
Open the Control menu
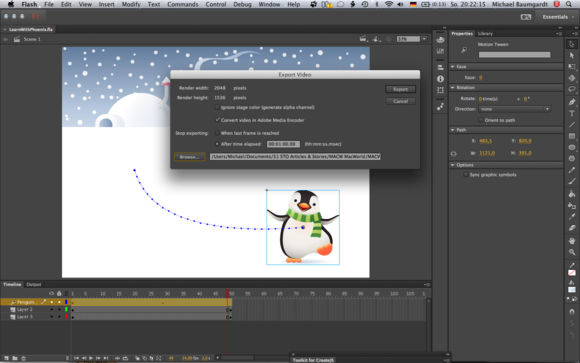[216, 4]
